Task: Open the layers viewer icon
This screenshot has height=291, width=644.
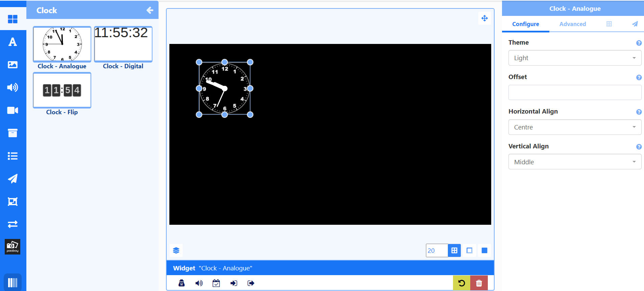Action: [x=176, y=250]
